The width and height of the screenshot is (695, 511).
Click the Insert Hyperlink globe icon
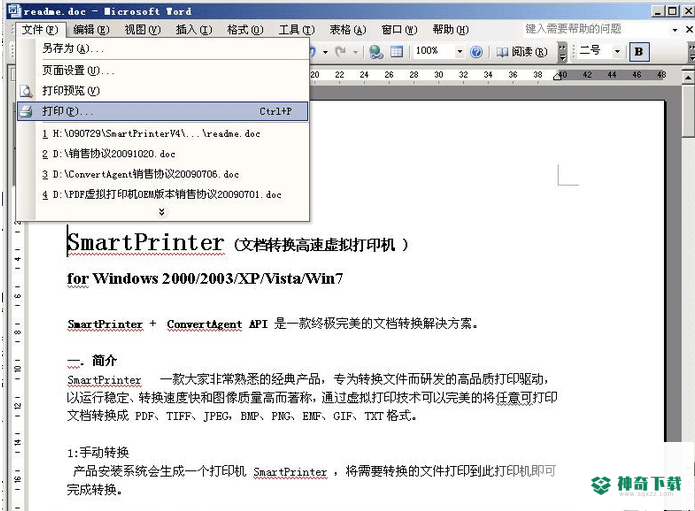tap(376, 52)
